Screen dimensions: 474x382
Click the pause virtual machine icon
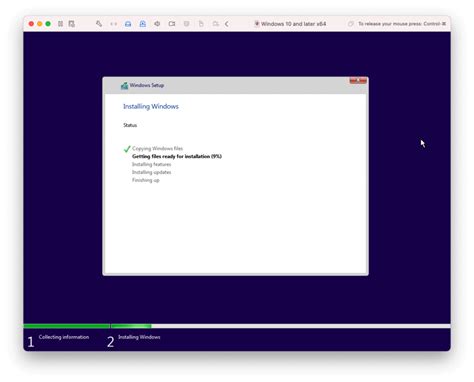(x=60, y=24)
